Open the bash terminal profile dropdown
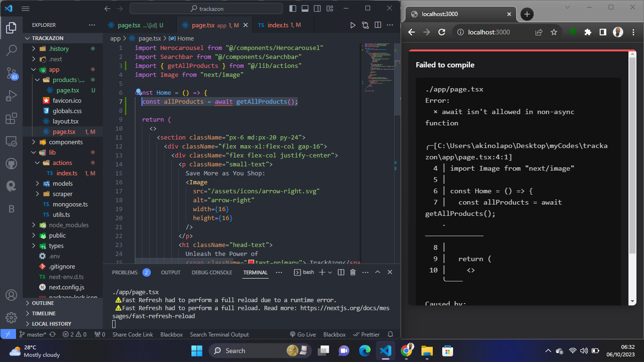 pos(330,272)
